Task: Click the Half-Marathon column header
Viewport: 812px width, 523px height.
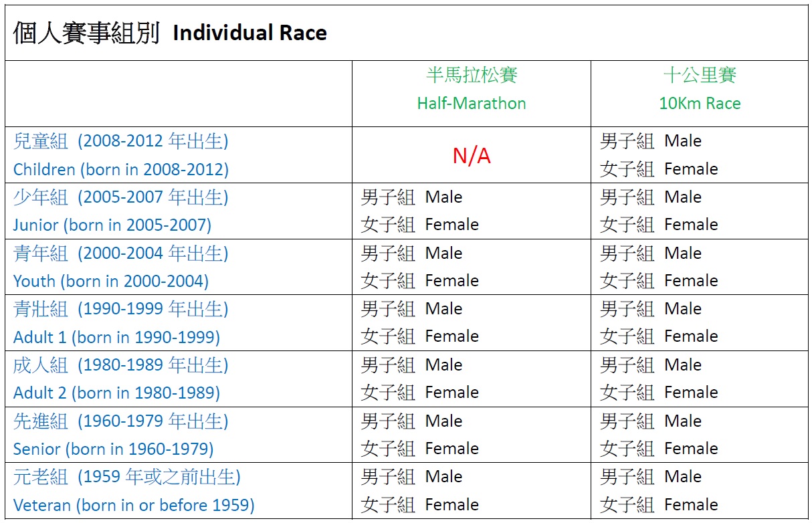Action: point(472,103)
